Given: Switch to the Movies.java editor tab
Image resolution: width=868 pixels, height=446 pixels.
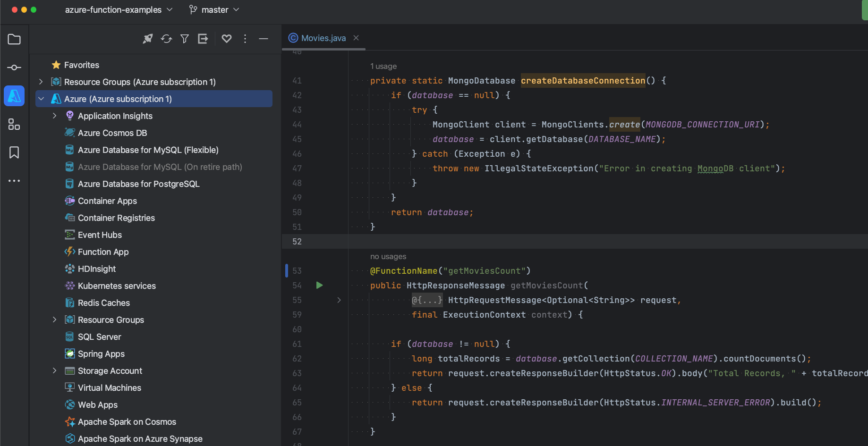Looking at the screenshot, I should coord(323,38).
